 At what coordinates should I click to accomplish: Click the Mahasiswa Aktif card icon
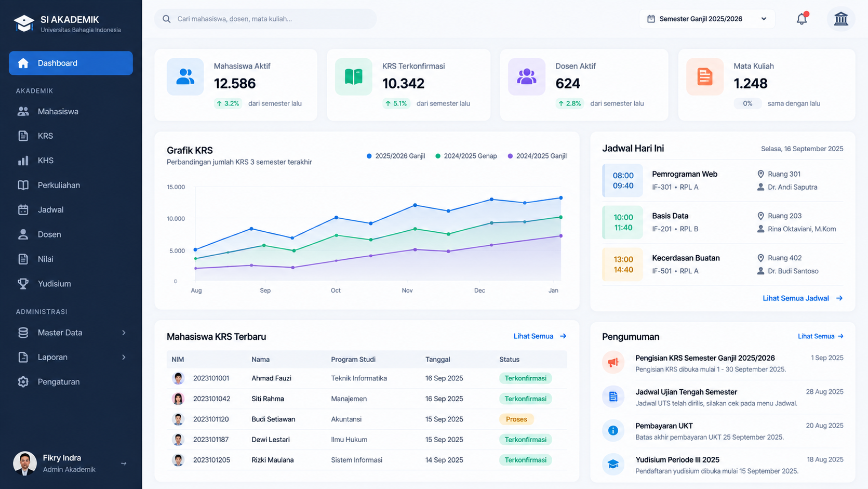point(185,77)
